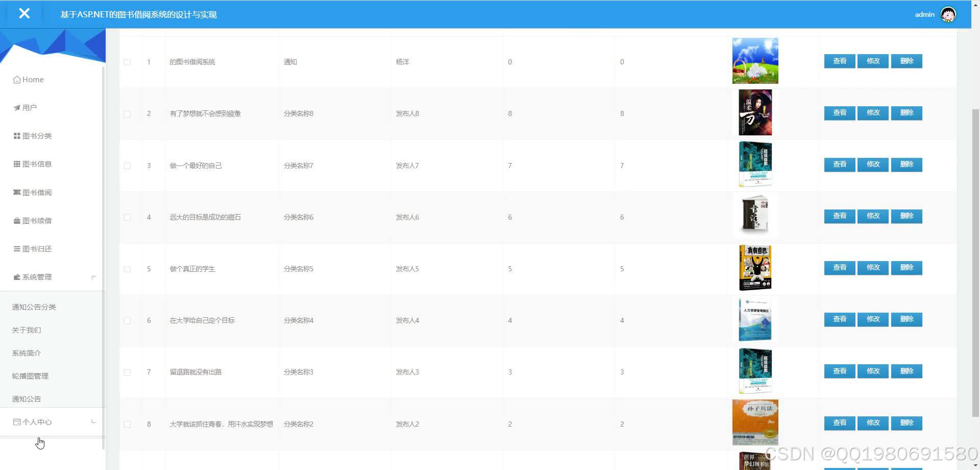Click 查看 for 做一个最好的自己
This screenshot has width=980, height=470.
[x=840, y=165]
